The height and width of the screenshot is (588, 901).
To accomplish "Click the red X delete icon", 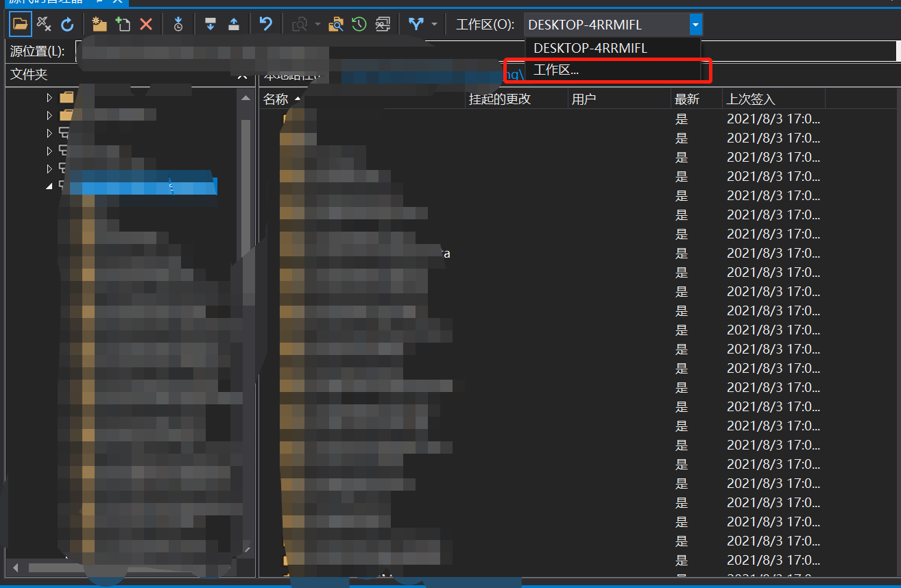I will point(146,25).
